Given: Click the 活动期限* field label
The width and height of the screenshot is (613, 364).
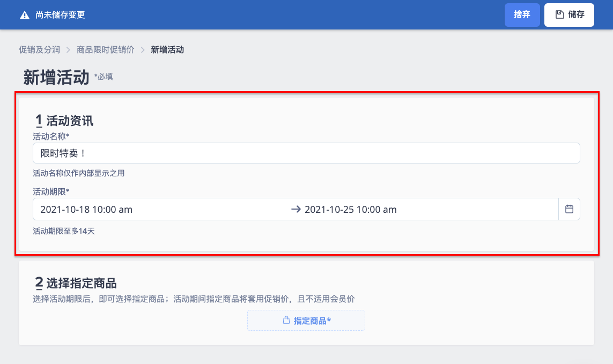Looking at the screenshot, I should (x=51, y=191).
